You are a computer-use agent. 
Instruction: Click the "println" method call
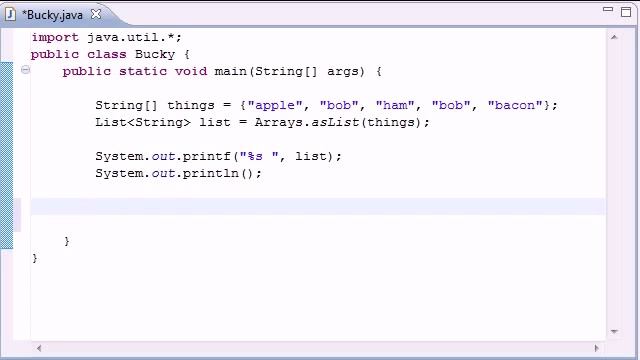pyautogui.click(x=211, y=173)
